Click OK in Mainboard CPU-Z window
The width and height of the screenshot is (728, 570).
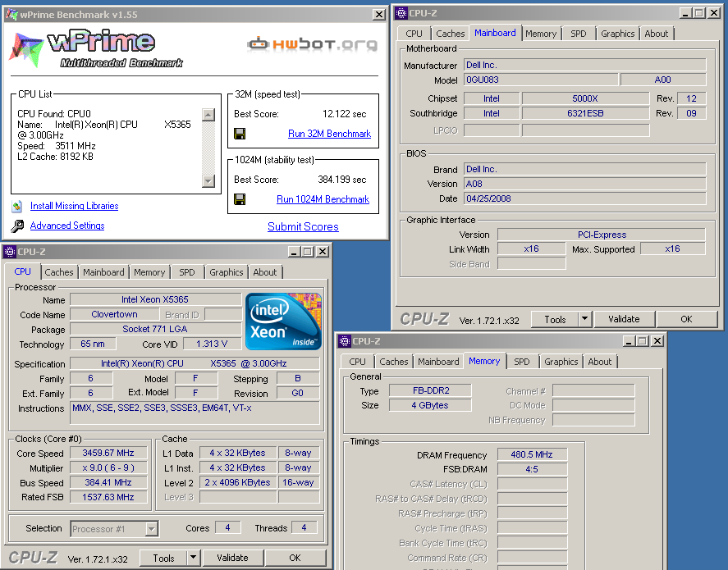point(686,319)
